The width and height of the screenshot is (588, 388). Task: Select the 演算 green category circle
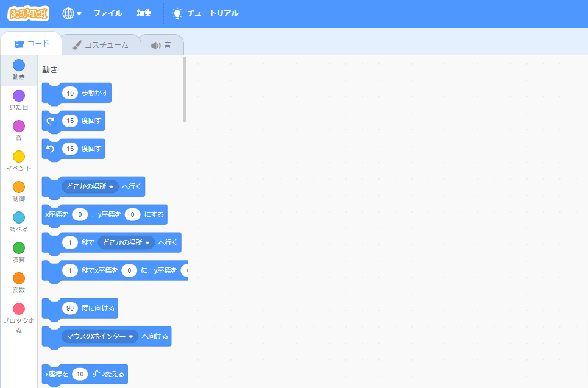(19, 248)
